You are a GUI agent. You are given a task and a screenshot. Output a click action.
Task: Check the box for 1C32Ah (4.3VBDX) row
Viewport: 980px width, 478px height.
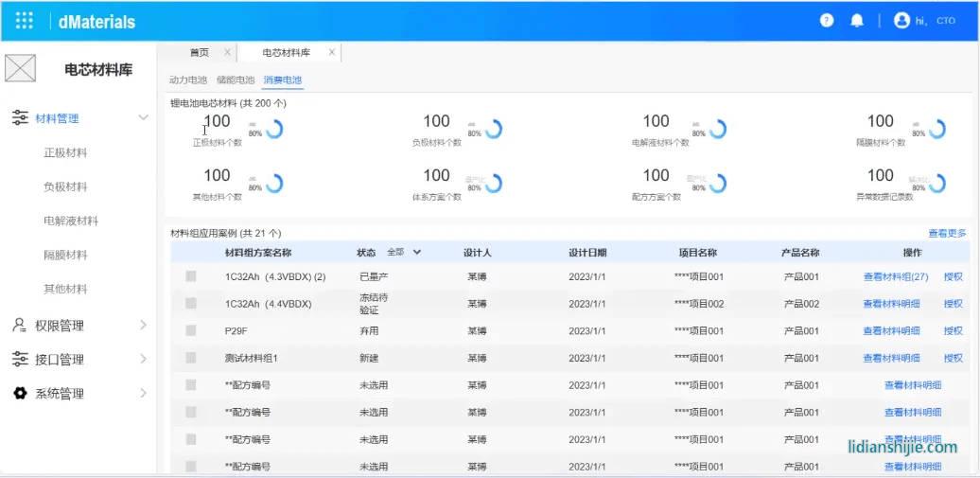click(191, 276)
